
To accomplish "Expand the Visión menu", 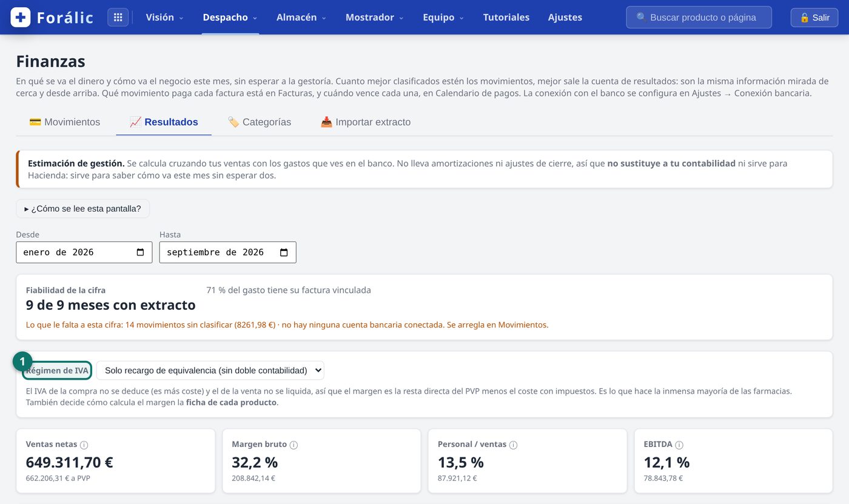I will pos(164,18).
